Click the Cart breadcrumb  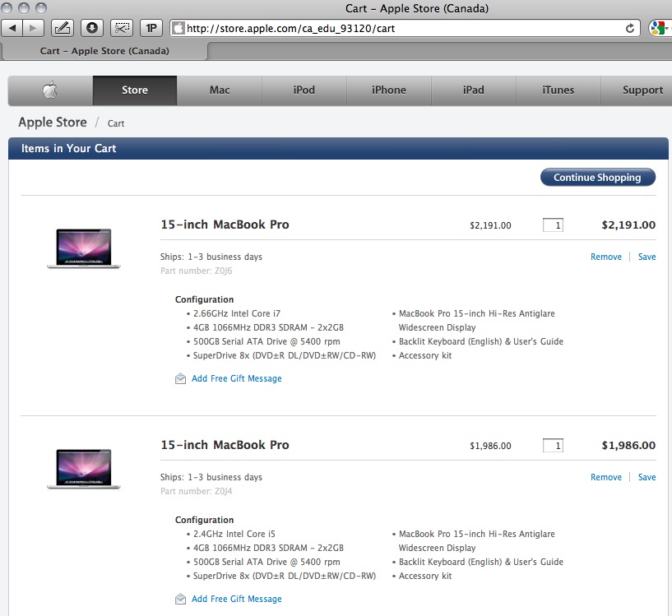point(116,123)
